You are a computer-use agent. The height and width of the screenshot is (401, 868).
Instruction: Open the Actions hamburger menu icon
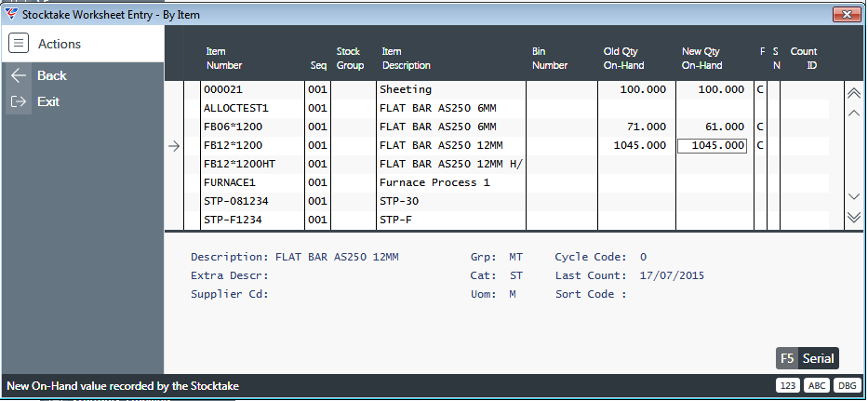click(19, 43)
